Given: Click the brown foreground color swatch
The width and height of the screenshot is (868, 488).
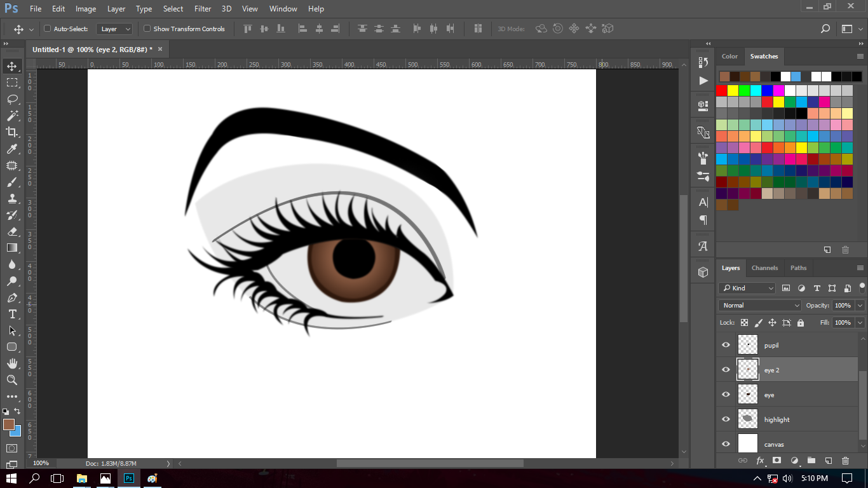Looking at the screenshot, I should coord(8,424).
